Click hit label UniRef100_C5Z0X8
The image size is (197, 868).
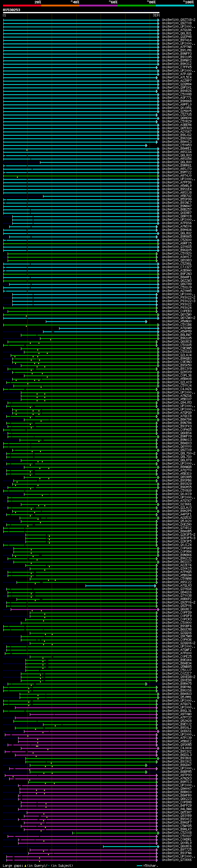tap(177, 833)
